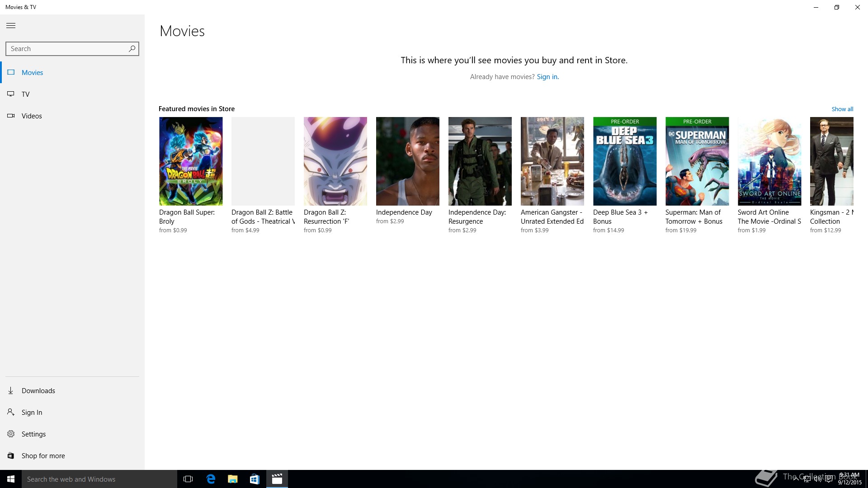Open the Store app on taskbar

click(255, 479)
